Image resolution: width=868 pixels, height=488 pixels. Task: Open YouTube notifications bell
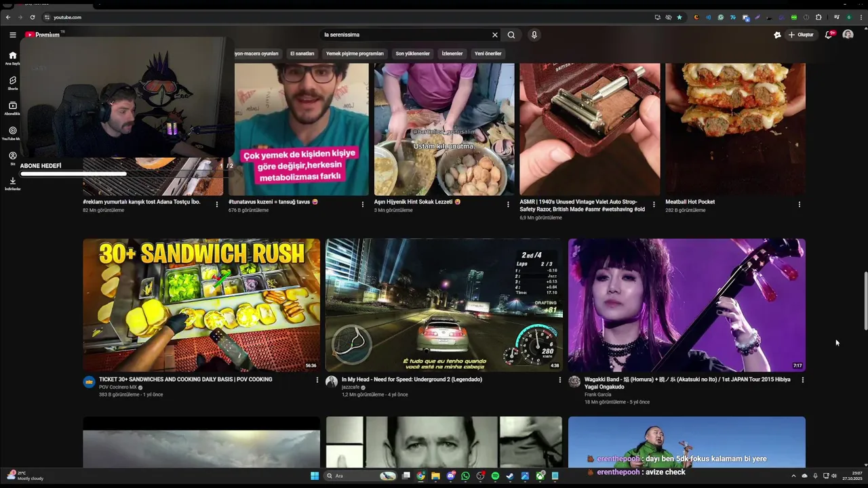829,35
